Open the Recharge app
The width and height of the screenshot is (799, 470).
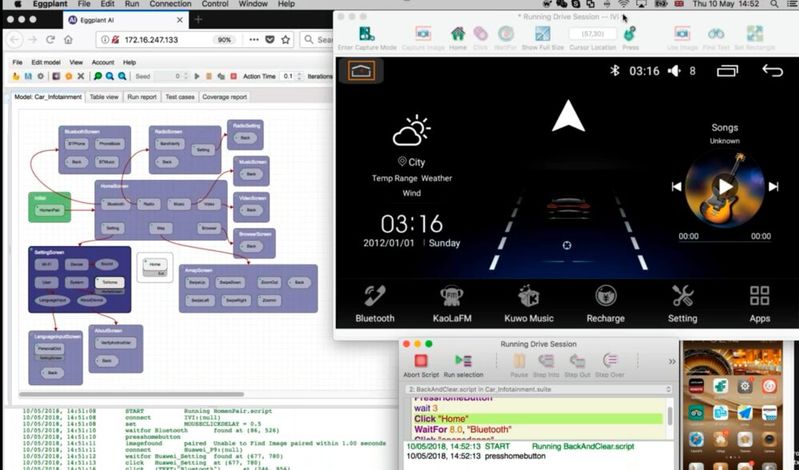pyautogui.click(x=605, y=303)
